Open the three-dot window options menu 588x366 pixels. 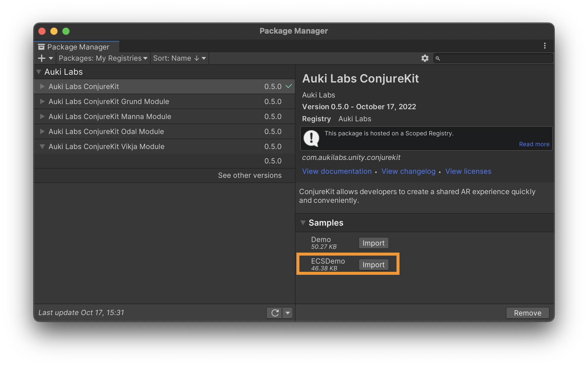click(x=545, y=46)
